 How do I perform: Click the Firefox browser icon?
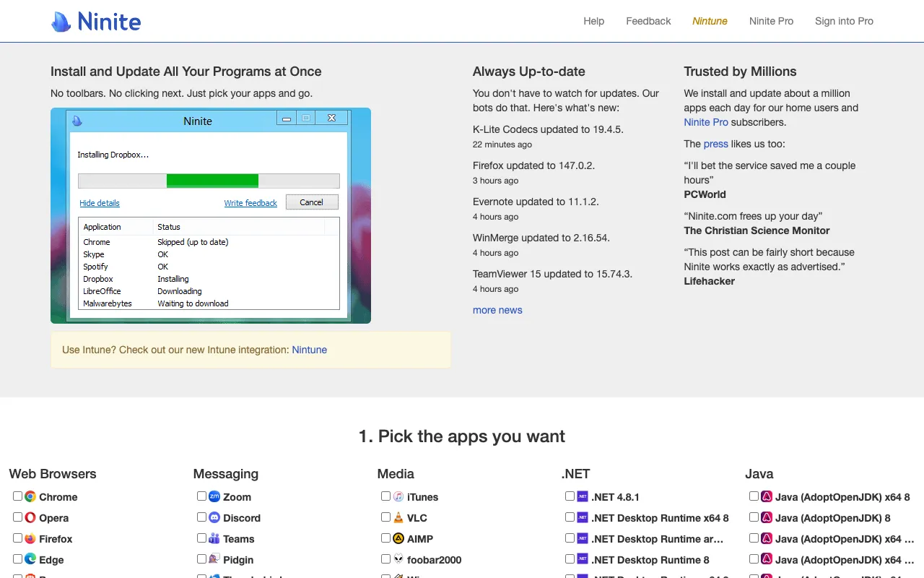[x=30, y=539]
